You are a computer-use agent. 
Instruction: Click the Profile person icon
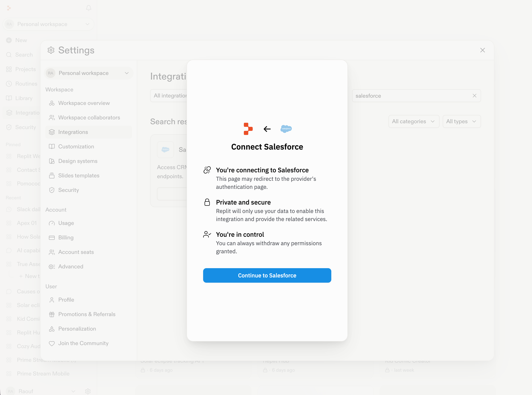point(52,300)
